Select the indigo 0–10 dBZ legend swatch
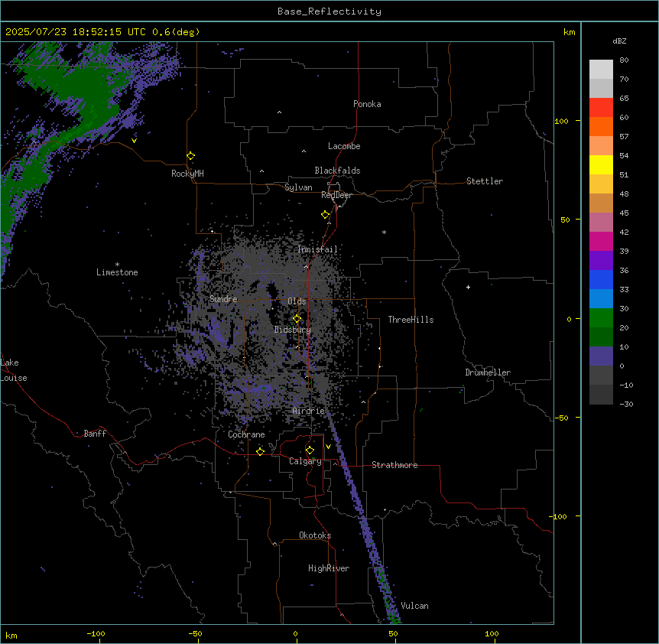The width and height of the screenshot is (659, 644). (x=601, y=356)
